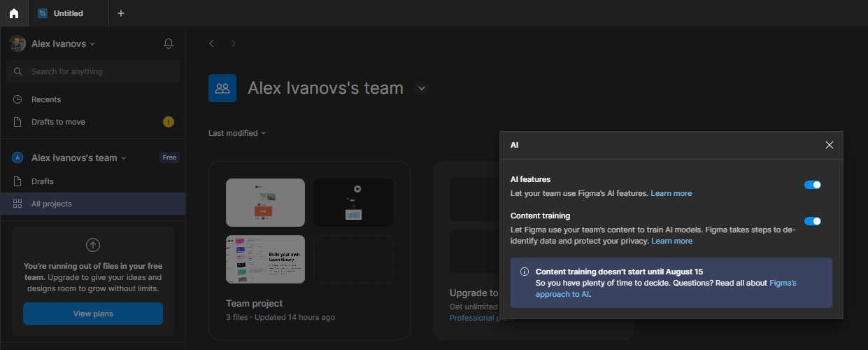
Task: Click the All projects grid icon
Action: pyautogui.click(x=17, y=204)
